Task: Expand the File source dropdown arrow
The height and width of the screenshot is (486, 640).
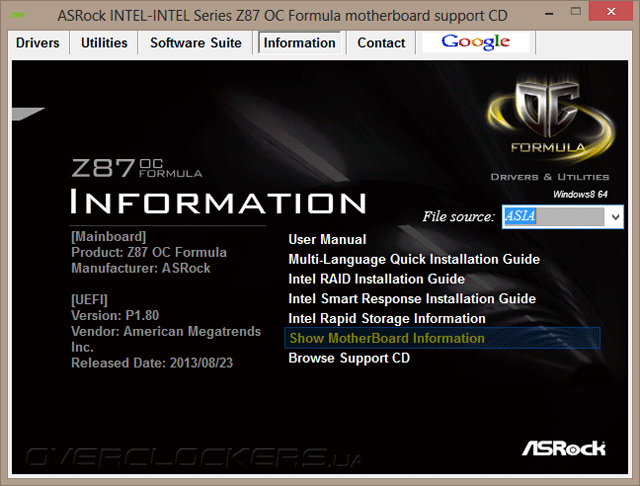Action: [615, 217]
